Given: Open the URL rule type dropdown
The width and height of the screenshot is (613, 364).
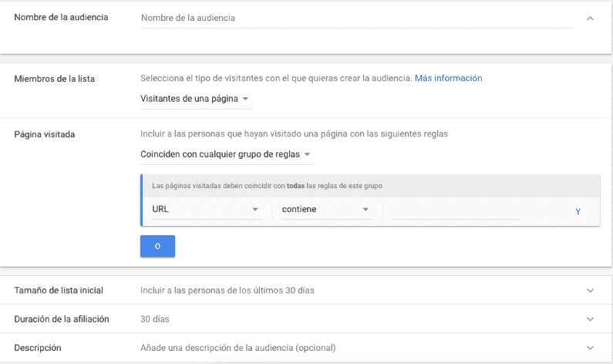Looking at the screenshot, I should coord(207,210).
